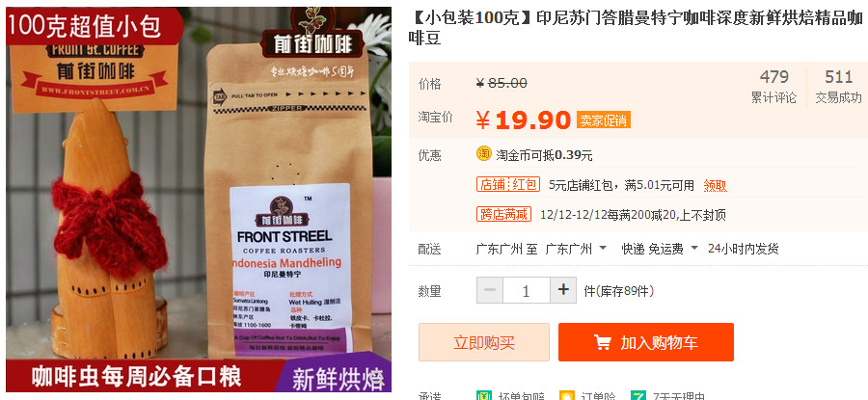
Task: Open the 511 交易成功 transactions count
Action: coord(838,87)
